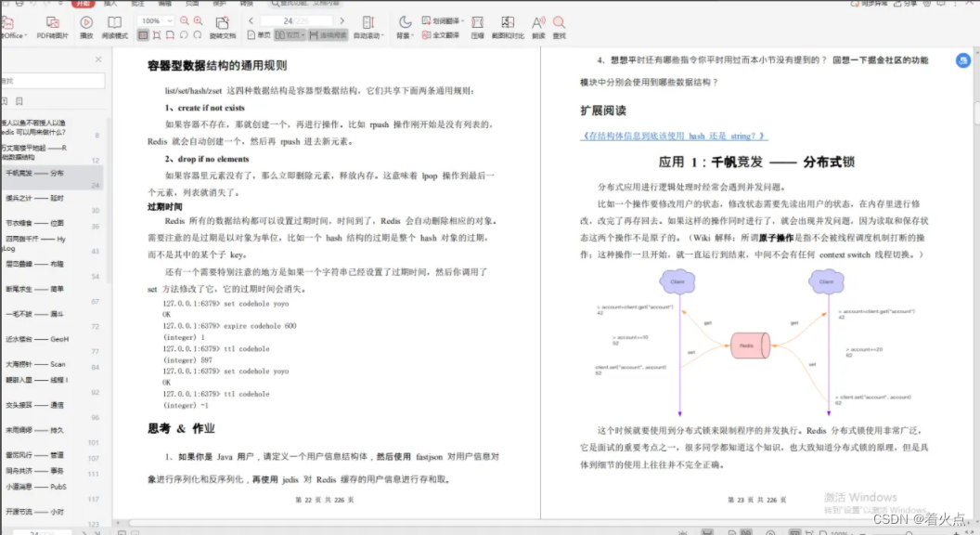This screenshot has width=980, height=535.
Task: Click the vertical scrollbar thumb on the right edge
Action: pyautogui.click(x=976, y=114)
